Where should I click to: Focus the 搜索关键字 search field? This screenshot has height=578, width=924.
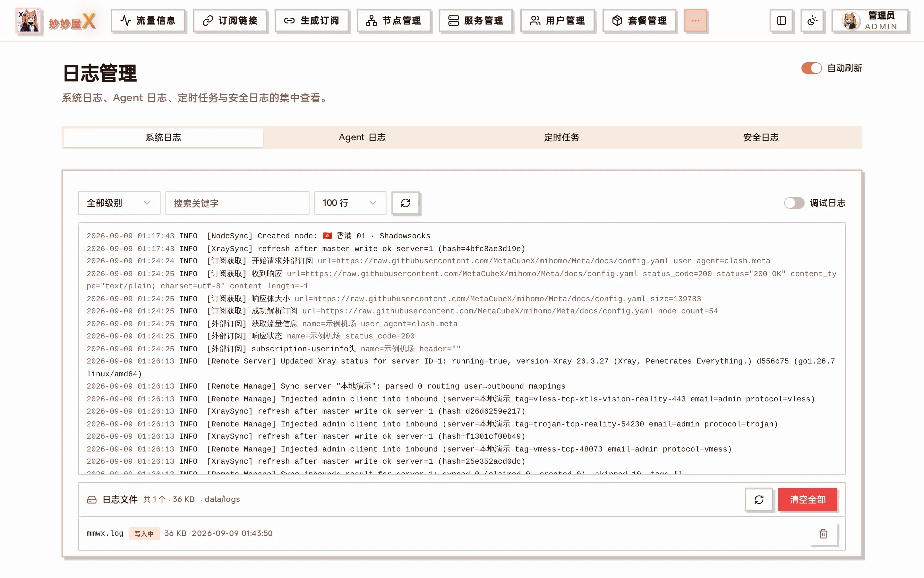point(237,203)
